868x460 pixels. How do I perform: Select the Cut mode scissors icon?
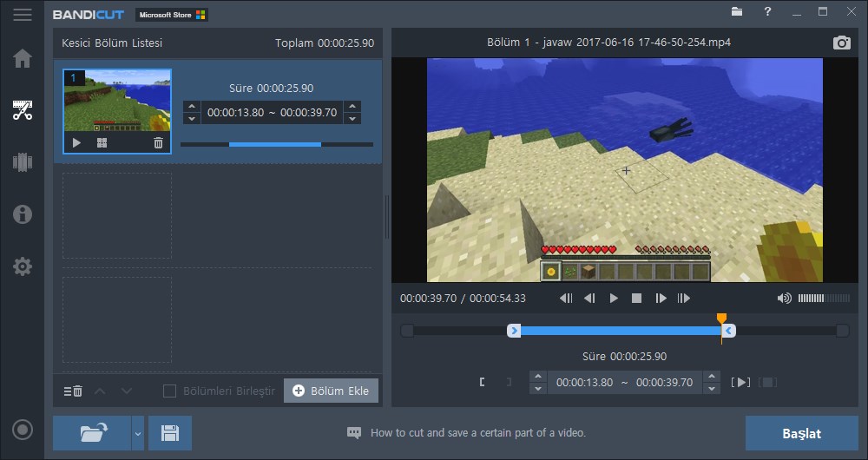(23, 110)
